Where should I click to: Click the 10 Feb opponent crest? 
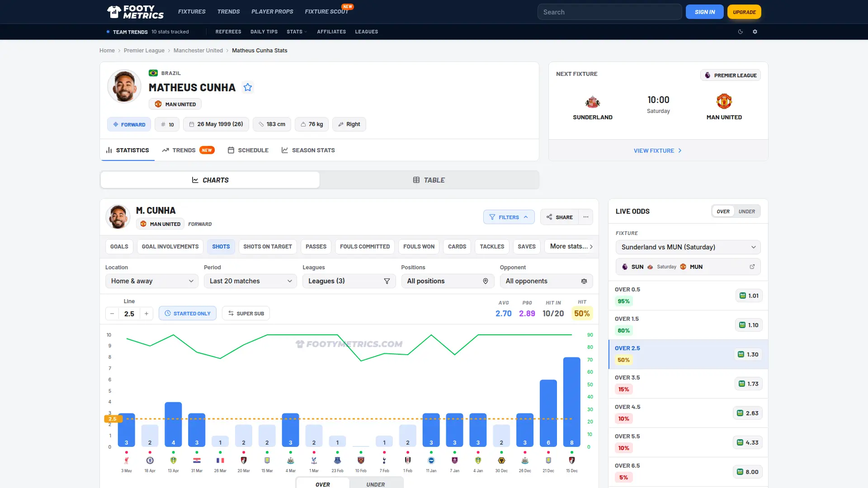pos(361,460)
